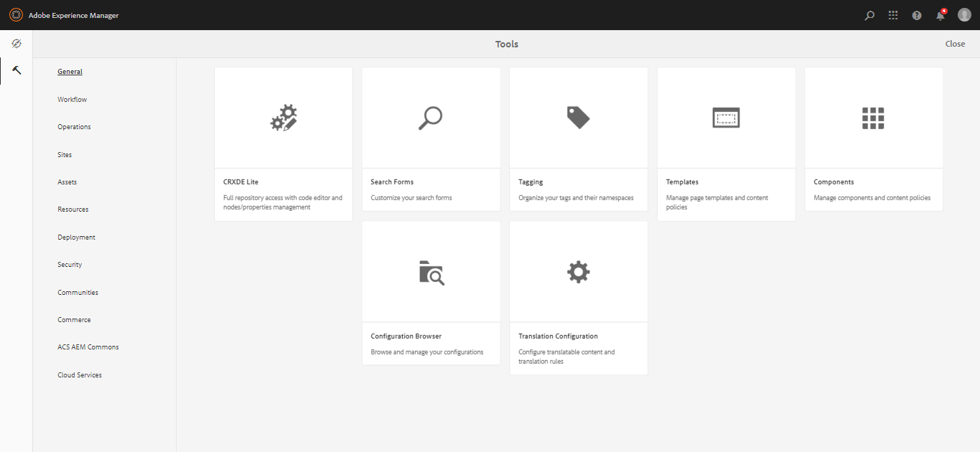
Task: Click the Adobe Experience Manager logo icon
Action: coord(16,15)
